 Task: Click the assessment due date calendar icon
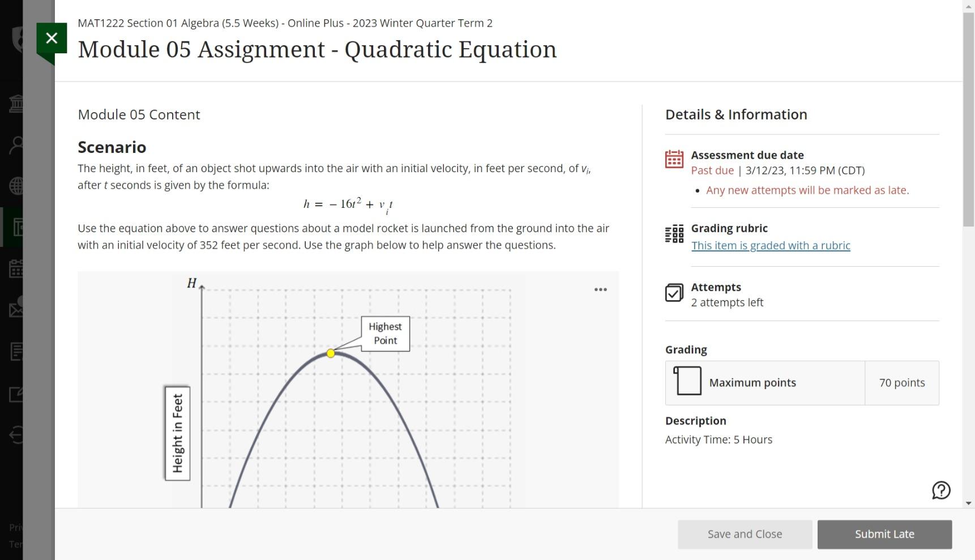pos(674,160)
